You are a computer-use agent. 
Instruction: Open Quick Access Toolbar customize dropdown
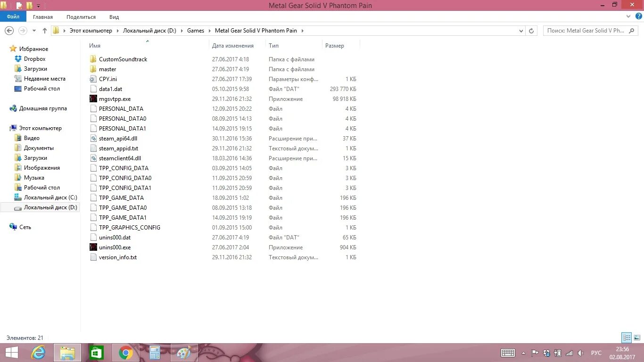[x=38, y=6]
